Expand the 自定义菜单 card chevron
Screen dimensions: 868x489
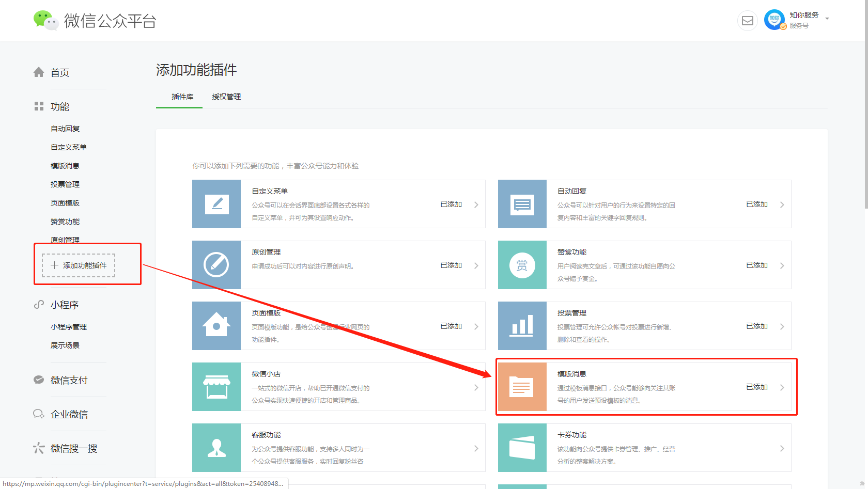click(476, 204)
